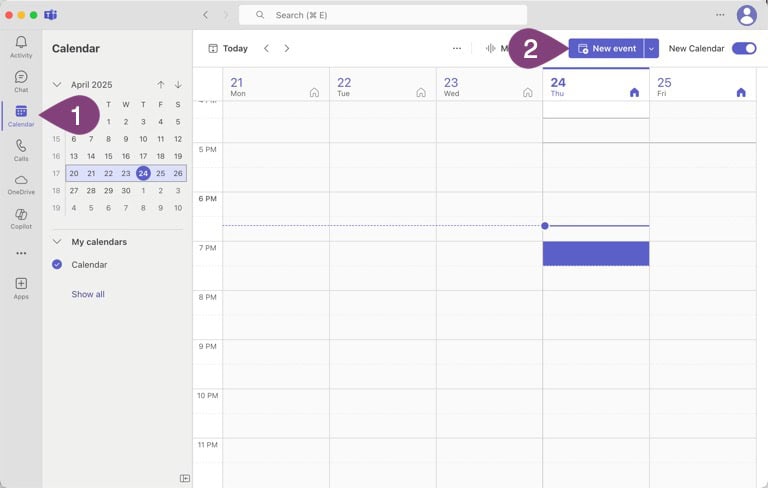Viewport: 768px width, 488px height.
Task: Jump to Today
Action: [x=228, y=48]
